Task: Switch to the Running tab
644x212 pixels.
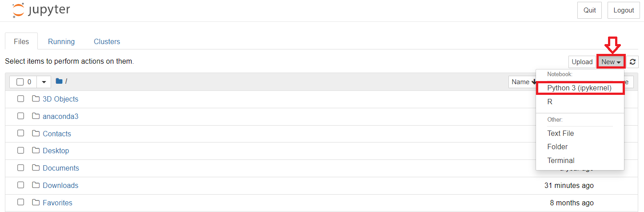Action: pyautogui.click(x=61, y=41)
